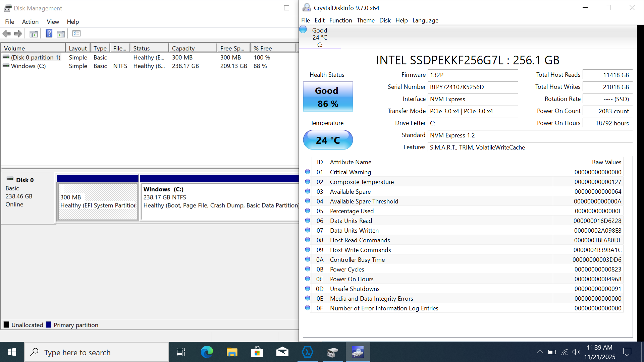Open the Action menu in Disk Management
This screenshot has width=644, height=362.
(x=30, y=22)
